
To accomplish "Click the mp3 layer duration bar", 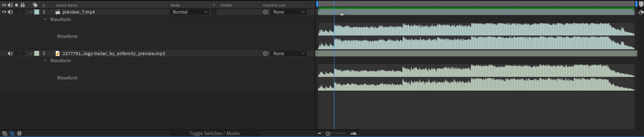I will (476, 54).
